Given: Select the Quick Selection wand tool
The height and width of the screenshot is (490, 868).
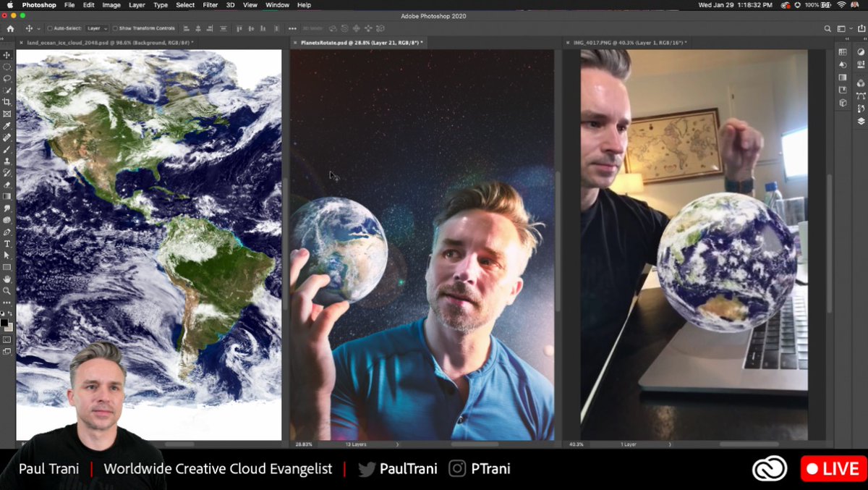Looking at the screenshot, I should tap(7, 90).
